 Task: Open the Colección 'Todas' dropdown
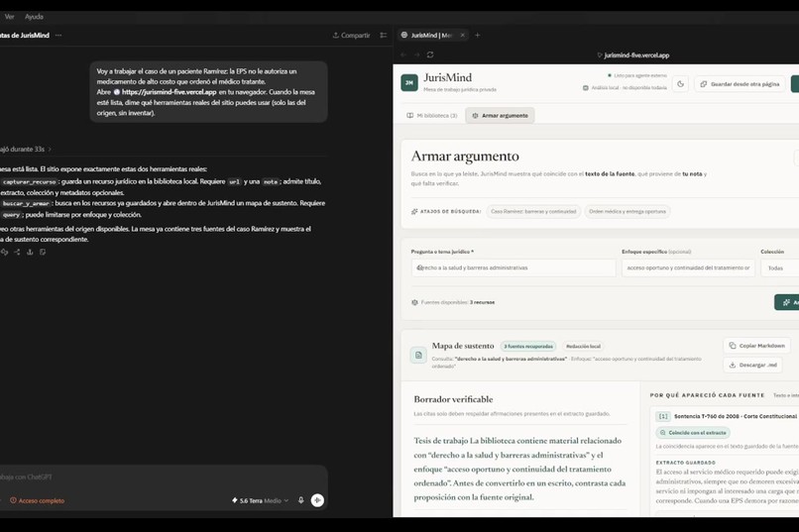(x=779, y=267)
